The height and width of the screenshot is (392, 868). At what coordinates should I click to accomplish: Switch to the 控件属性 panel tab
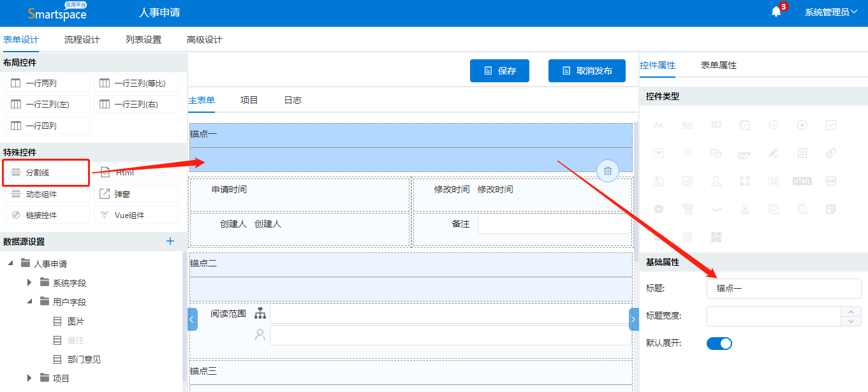pos(658,65)
